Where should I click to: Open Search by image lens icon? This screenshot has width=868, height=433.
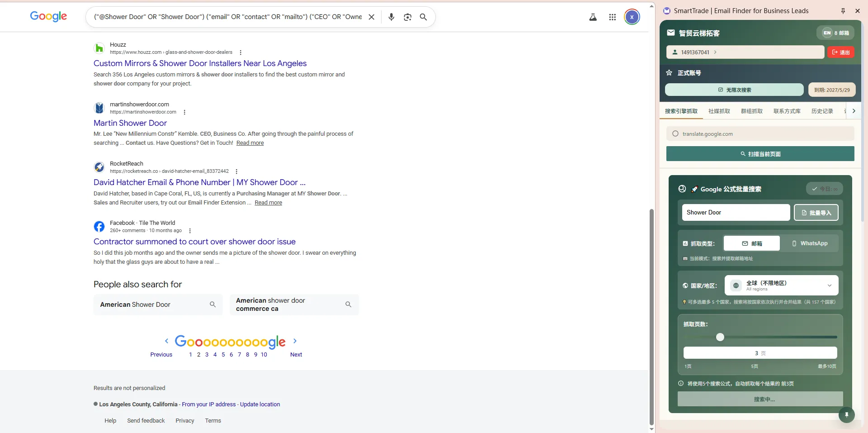(x=407, y=17)
